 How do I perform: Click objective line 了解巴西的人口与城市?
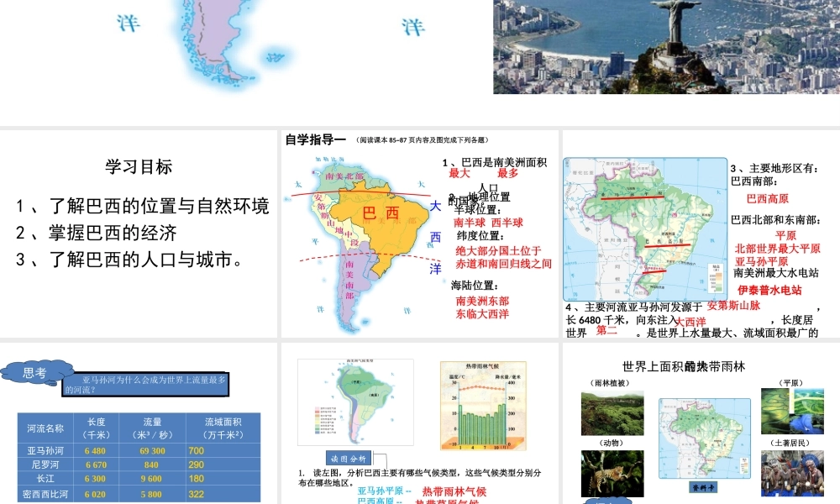[129, 260]
